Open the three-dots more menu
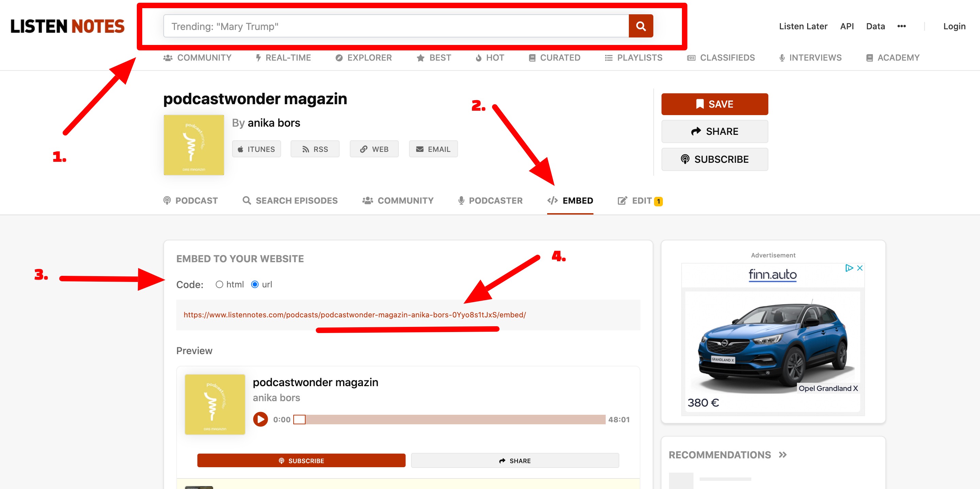Screen dimensions: 980x489 pos(901,26)
